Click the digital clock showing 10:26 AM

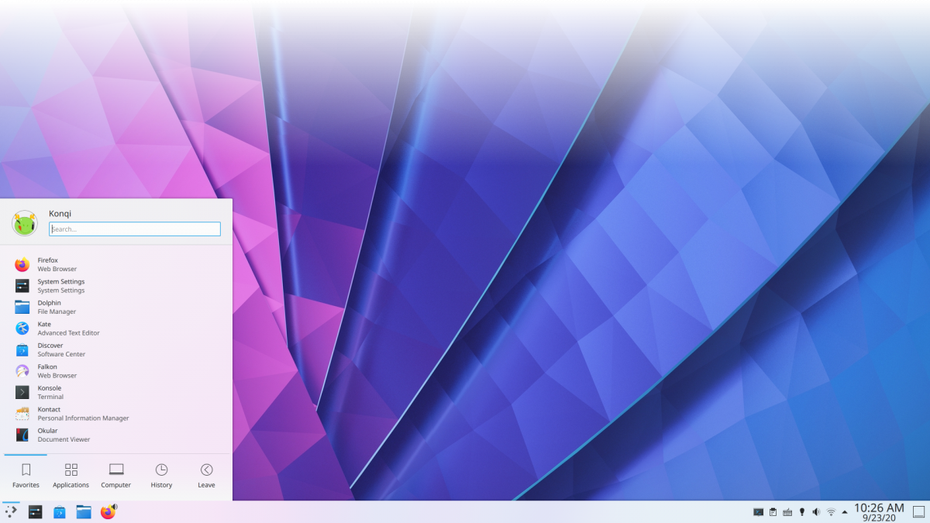pos(879,512)
